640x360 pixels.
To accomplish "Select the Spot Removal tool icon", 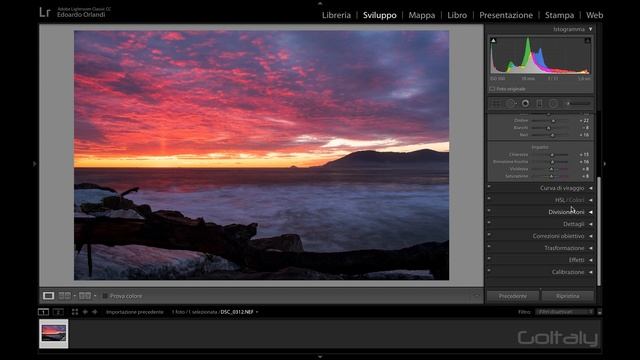I will tap(510, 104).
